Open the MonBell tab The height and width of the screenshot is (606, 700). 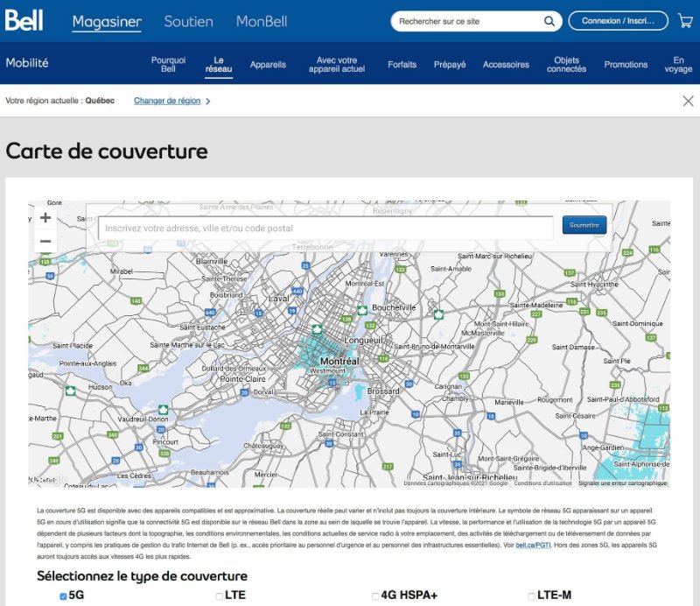click(x=262, y=21)
